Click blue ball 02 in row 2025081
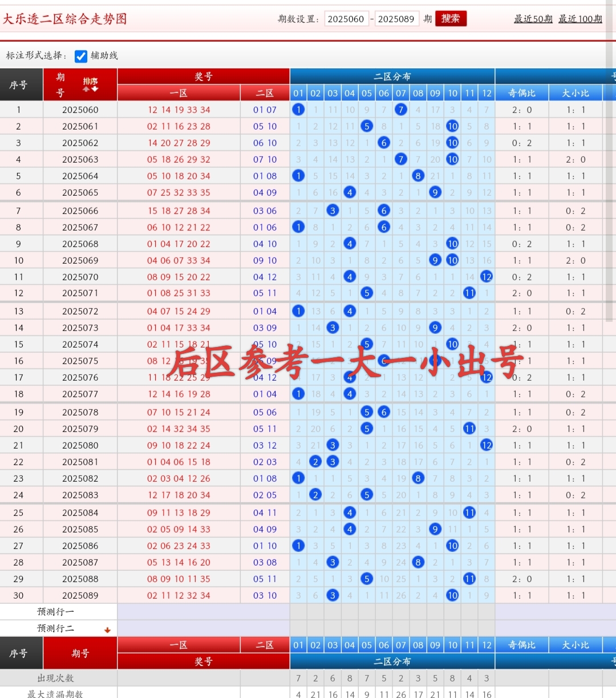The height and width of the screenshot is (698, 616). (315, 462)
